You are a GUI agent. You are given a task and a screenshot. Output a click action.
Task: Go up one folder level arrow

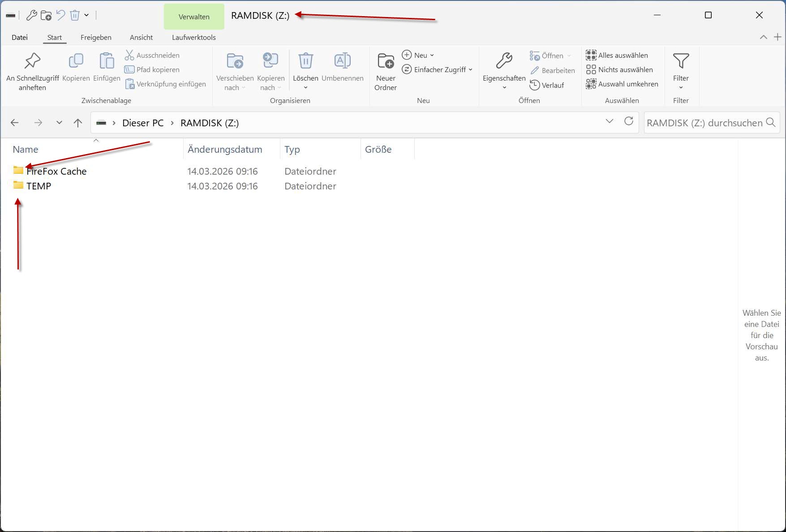[x=78, y=123]
